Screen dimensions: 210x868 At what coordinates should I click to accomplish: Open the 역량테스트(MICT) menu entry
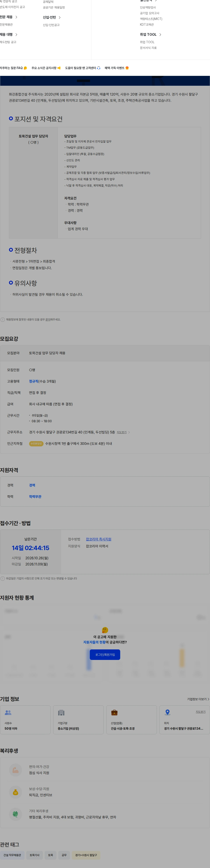point(151,19)
